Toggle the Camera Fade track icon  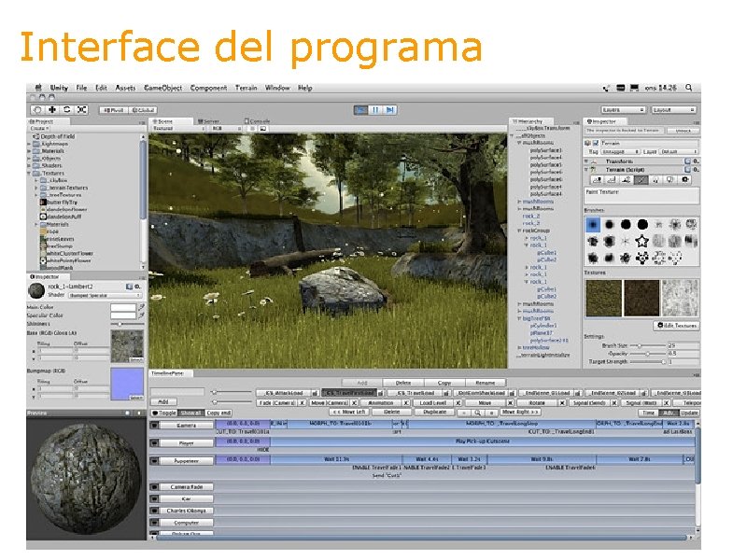pos(154,486)
